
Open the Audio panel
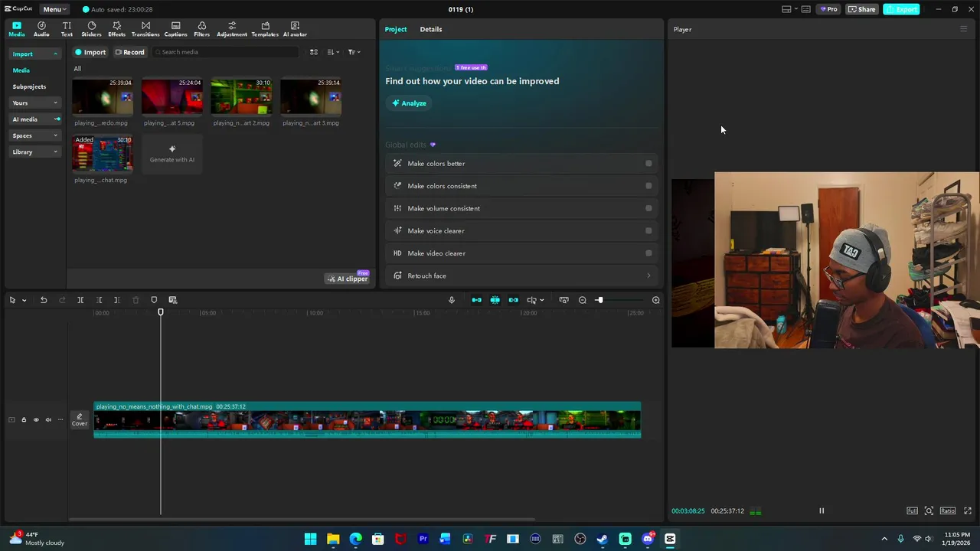coord(41,29)
